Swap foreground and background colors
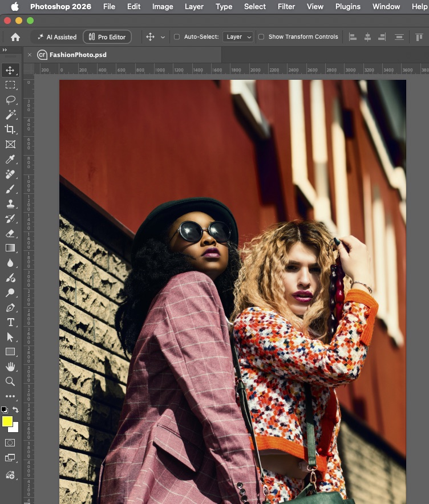Image resolution: width=429 pixels, height=504 pixels. (x=15, y=409)
